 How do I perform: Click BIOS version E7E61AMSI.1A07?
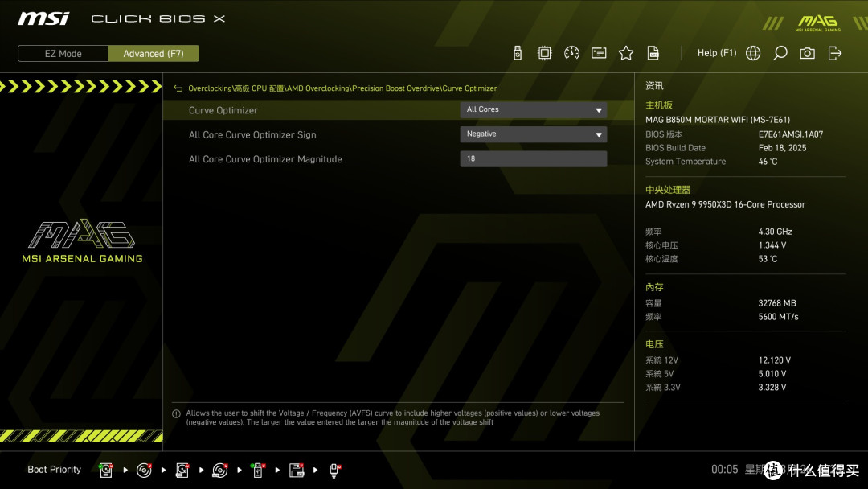tap(791, 134)
